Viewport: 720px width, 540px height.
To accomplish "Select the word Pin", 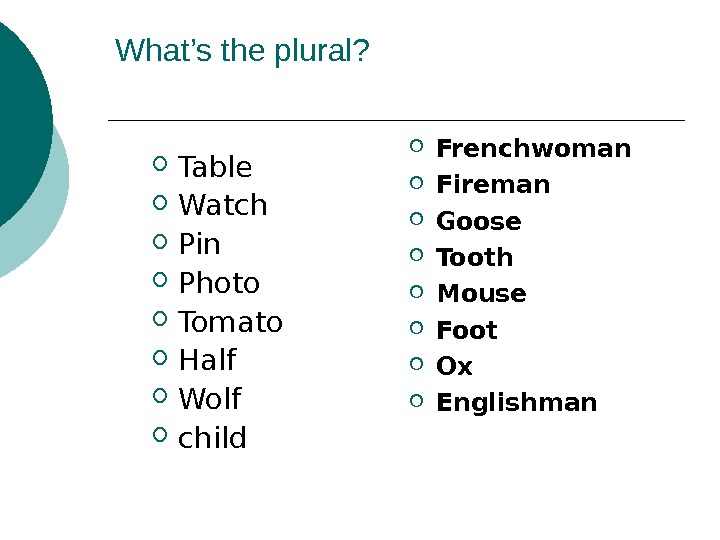I will pos(199,245).
